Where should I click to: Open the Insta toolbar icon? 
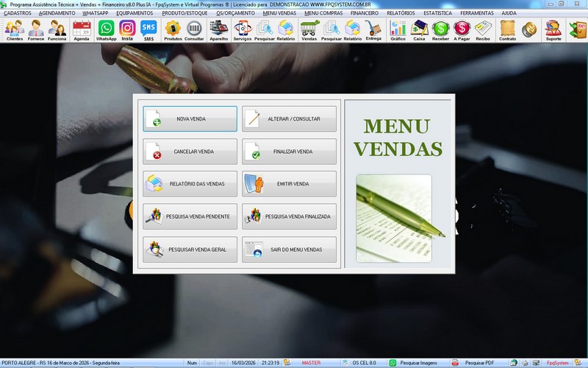click(x=127, y=30)
